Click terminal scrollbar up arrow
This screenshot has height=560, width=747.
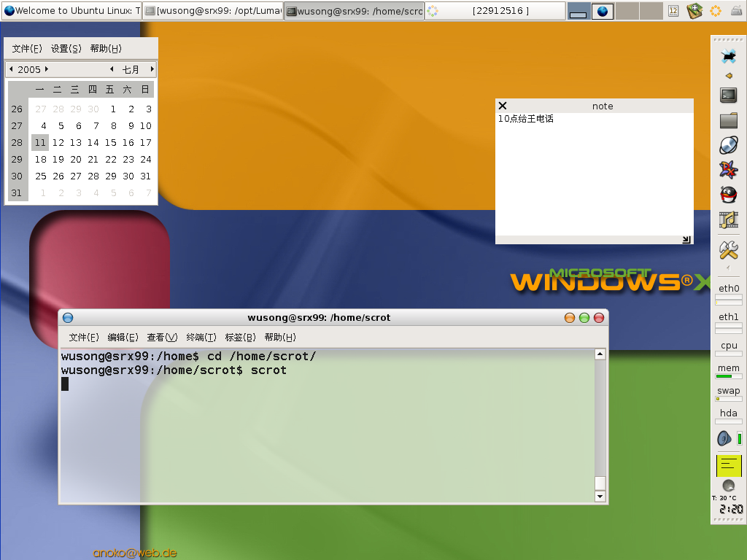600,354
